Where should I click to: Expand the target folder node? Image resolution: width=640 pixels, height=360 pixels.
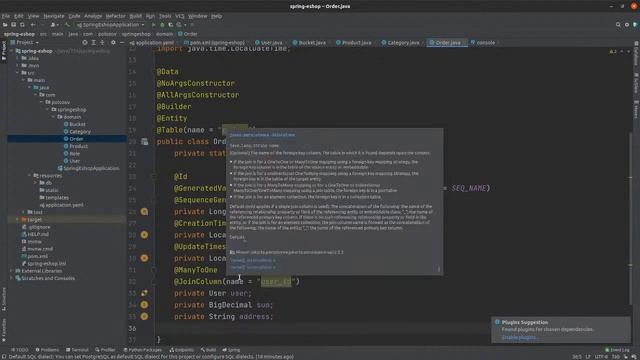[x=18, y=220]
